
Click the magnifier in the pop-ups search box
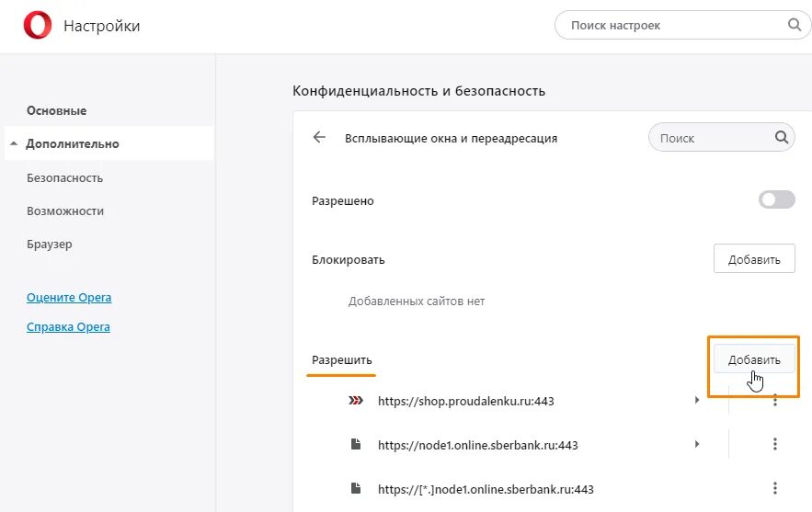click(781, 138)
